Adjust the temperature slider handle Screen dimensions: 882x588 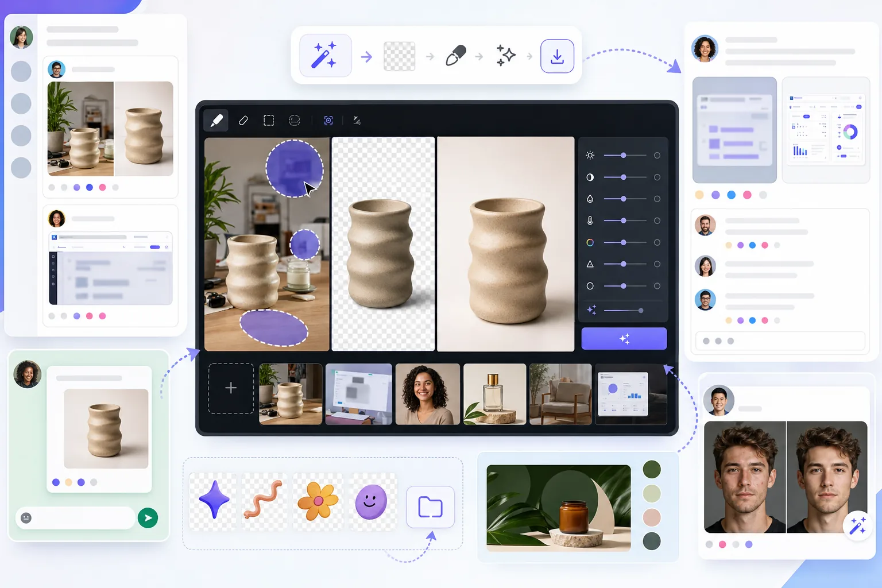point(624,220)
